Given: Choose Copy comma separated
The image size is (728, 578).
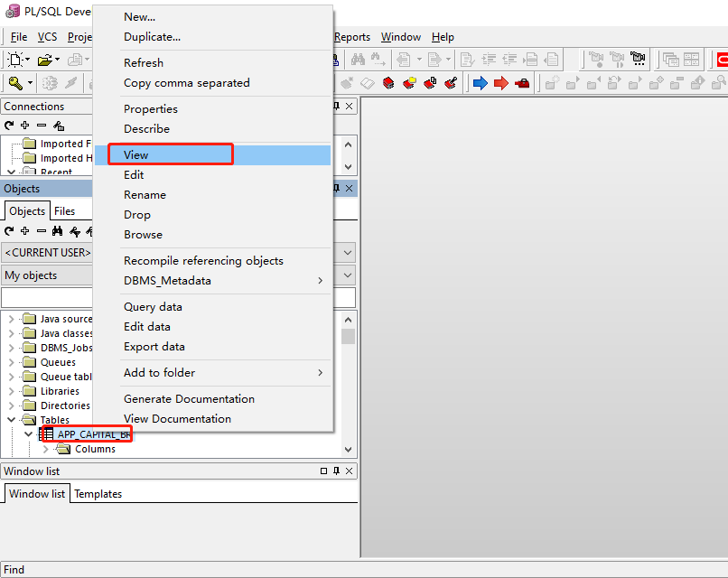Looking at the screenshot, I should click(x=212, y=83).
